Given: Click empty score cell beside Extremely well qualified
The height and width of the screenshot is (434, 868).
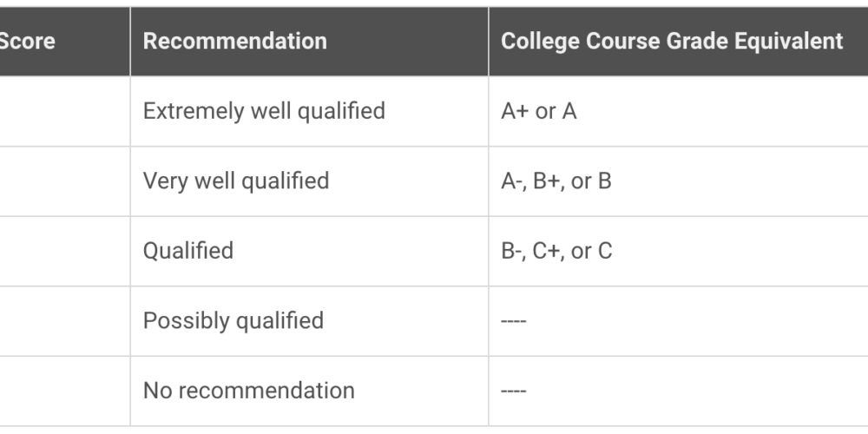Looking at the screenshot, I should [65, 111].
